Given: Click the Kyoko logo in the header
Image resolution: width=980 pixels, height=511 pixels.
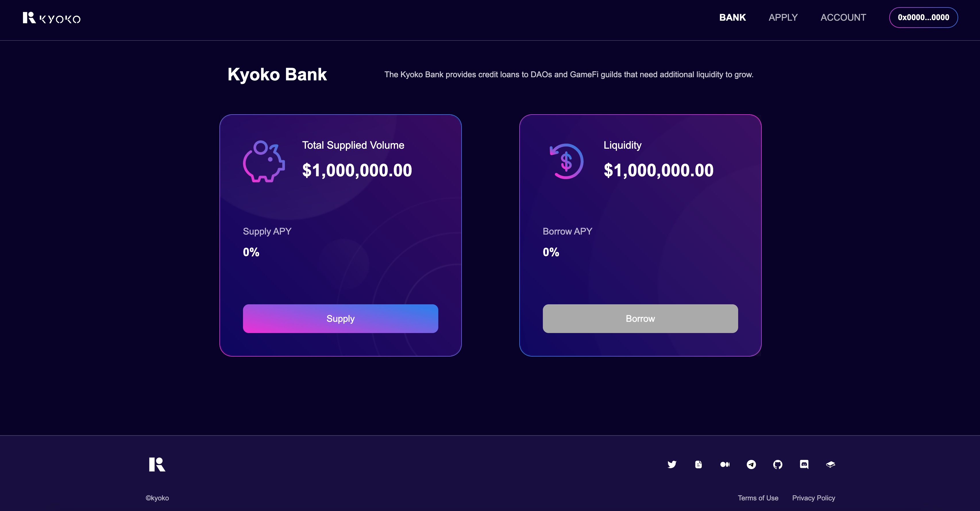Looking at the screenshot, I should pos(51,18).
